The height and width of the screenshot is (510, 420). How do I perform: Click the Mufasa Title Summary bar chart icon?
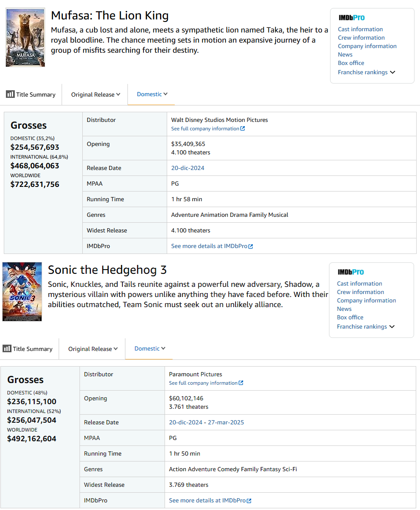tap(10, 94)
